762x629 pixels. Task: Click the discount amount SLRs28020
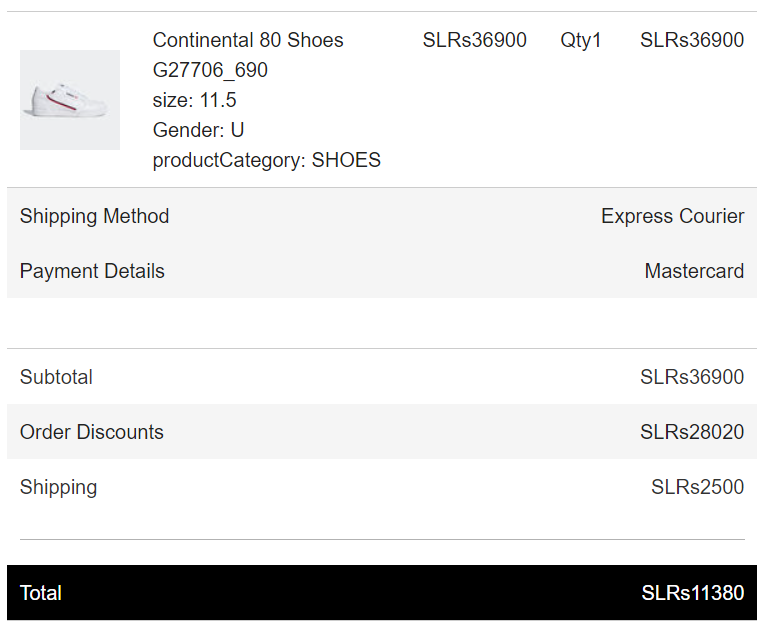point(692,432)
